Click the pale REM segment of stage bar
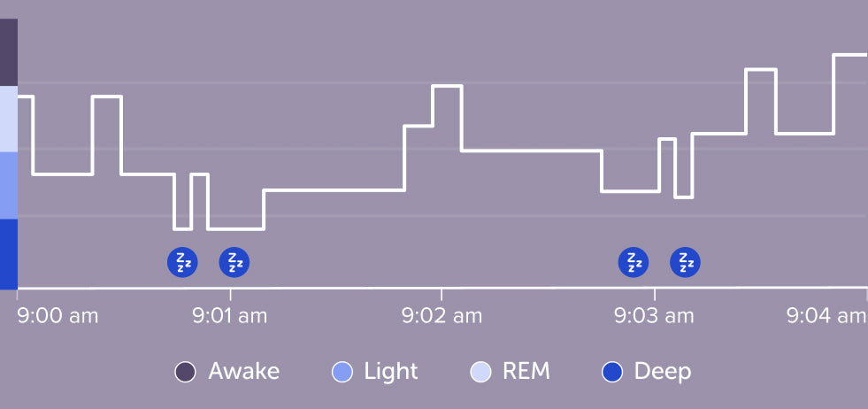Image resolution: width=868 pixels, height=409 pixels. pyautogui.click(x=9, y=119)
